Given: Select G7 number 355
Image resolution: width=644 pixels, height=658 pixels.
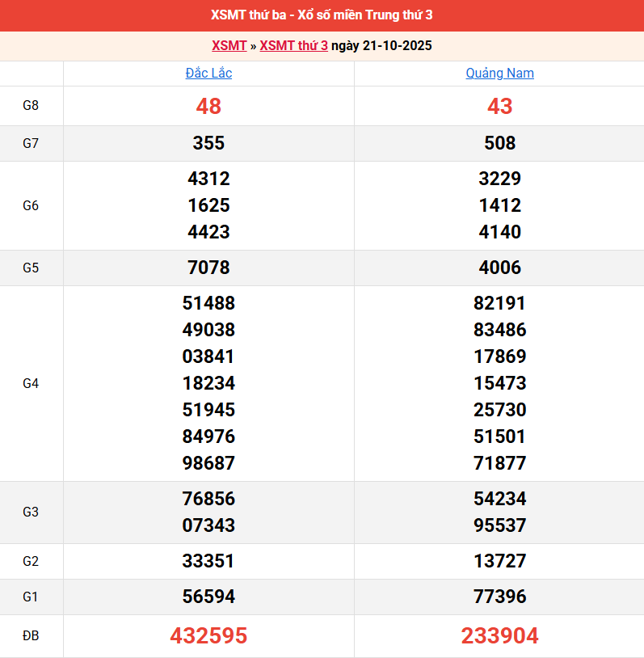Looking at the screenshot, I should 208,143.
